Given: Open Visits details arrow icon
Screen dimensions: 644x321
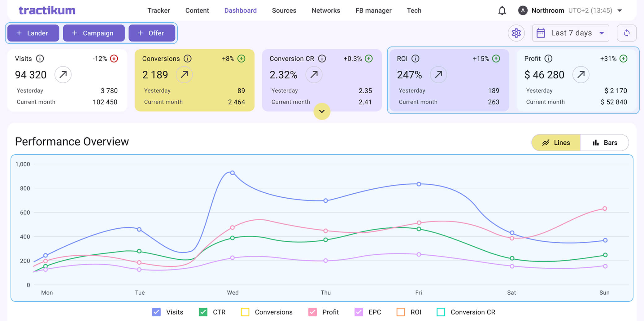Looking at the screenshot, I should [63, 74].
